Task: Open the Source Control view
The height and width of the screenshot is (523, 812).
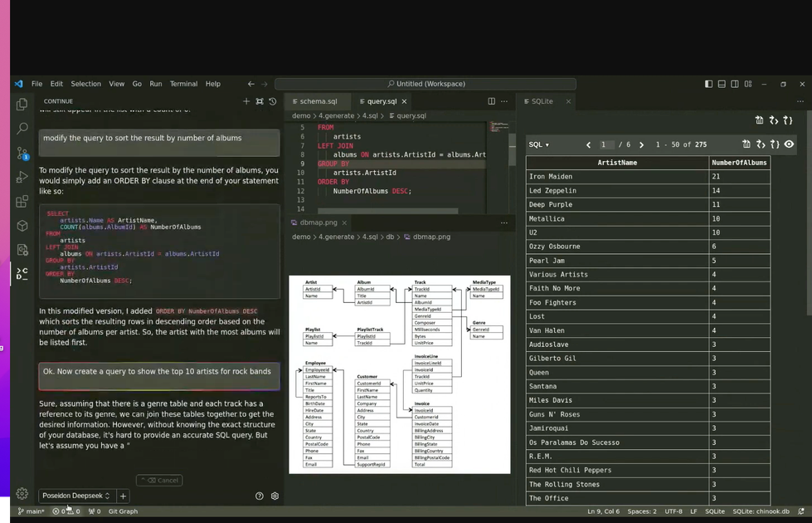Action: pyautogui.click(x=22, y=154)
